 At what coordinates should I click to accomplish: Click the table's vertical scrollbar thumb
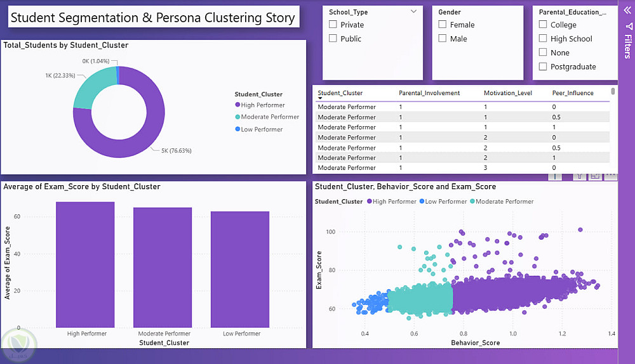613,91
